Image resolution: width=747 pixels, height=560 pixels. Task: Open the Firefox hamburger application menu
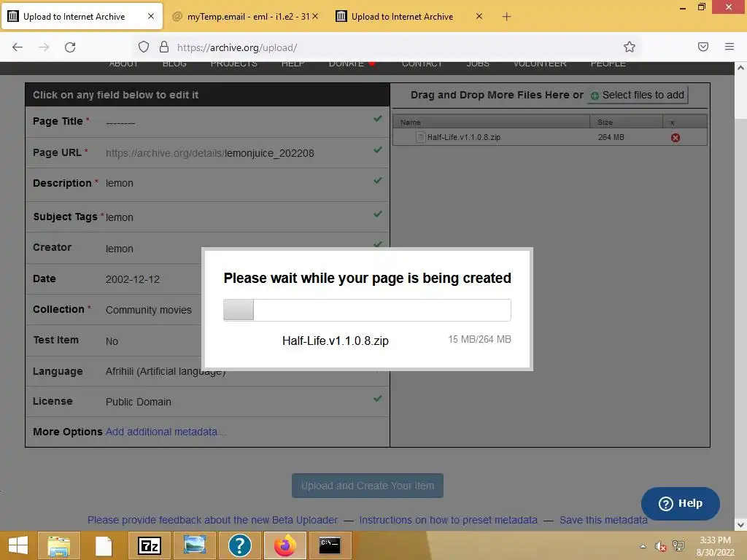pos(729,47)
